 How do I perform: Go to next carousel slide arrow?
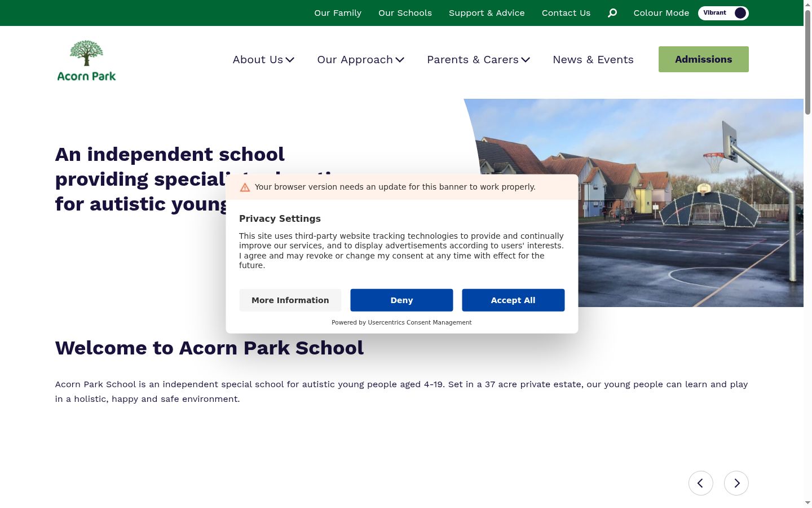(736, 483)
